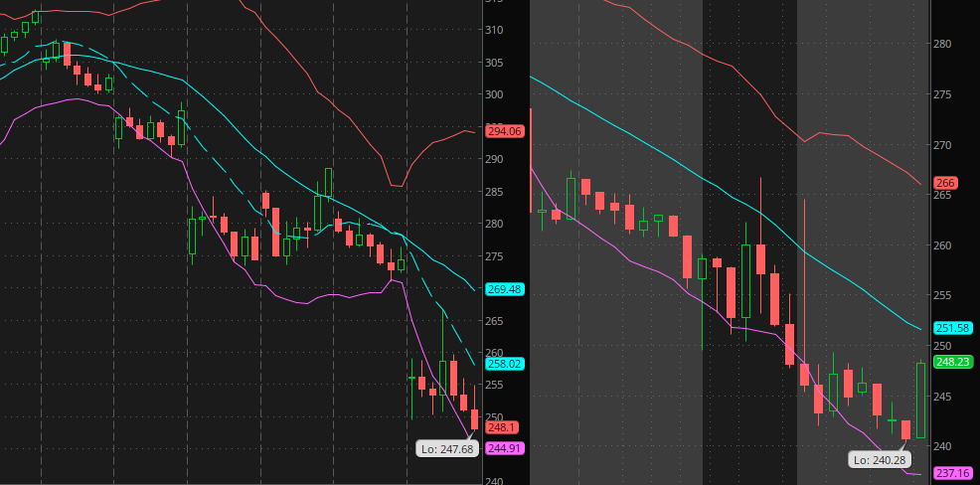Select the green 248.23 last price label
The height and width of the screenshot is (485, 980).
(955, 363)
